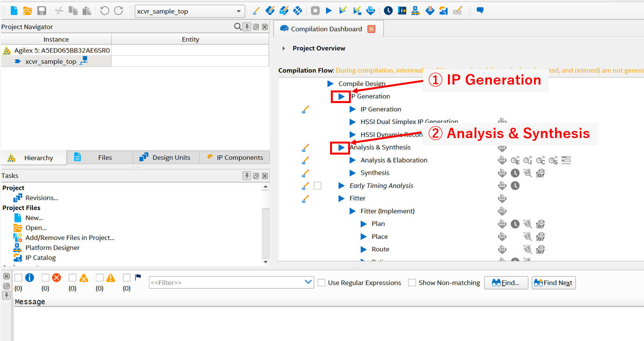Image resolution: width=644 pixels, height=341 pixels.
Task: Click the Undo arrow in toolbar
Action: coord(104,11)
